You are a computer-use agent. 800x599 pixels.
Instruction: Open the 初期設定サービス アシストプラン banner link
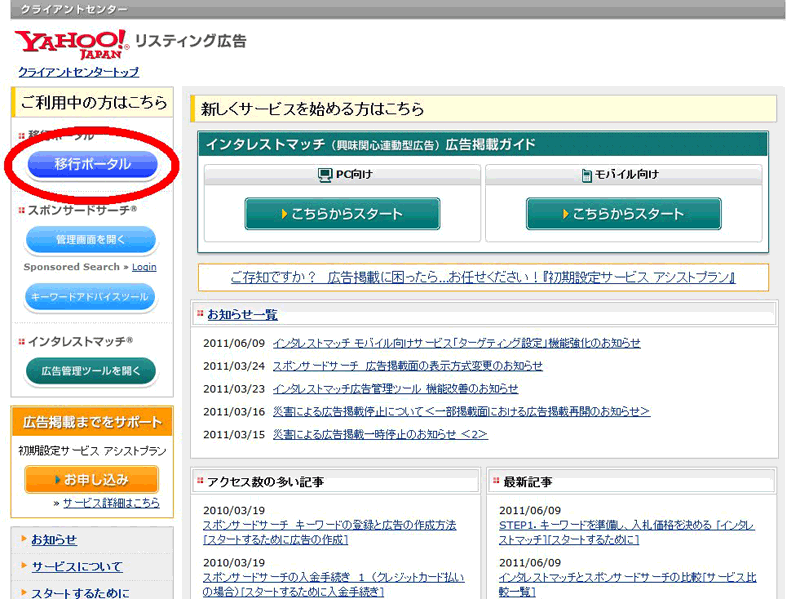(x=483, y=277)
